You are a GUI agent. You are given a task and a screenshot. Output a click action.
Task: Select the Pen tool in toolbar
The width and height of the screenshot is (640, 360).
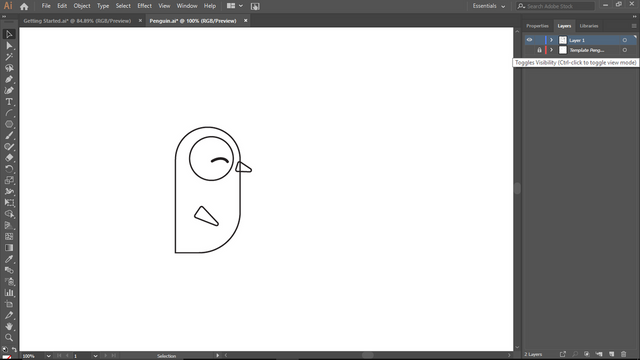pos(9,79)
